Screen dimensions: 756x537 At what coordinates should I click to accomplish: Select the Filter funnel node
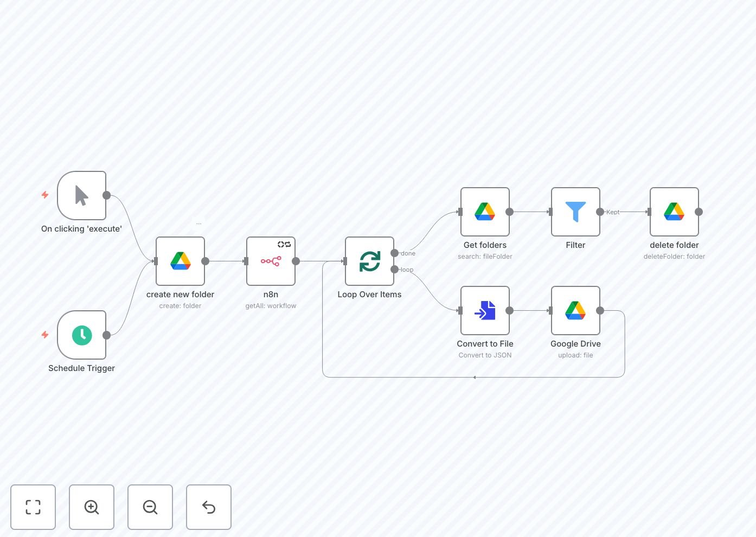(575, 212)
